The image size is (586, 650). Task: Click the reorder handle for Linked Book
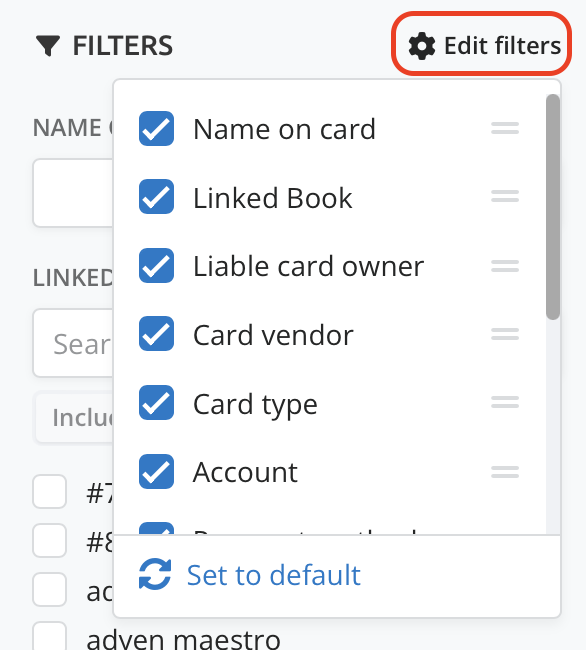pyautogui.click(x=505, y=196)
